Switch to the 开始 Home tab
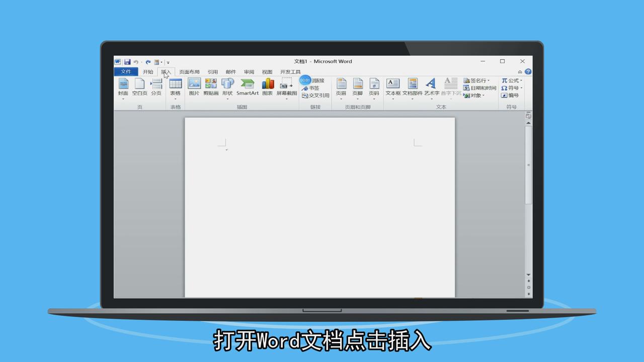 (148, 72)
